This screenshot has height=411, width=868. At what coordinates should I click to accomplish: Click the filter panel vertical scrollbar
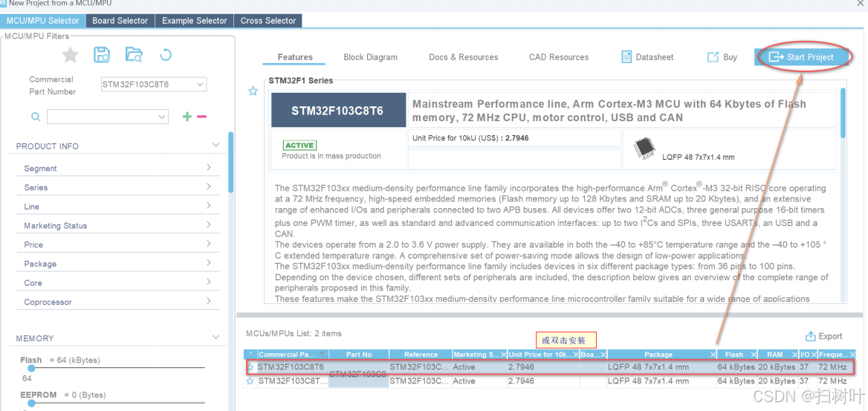(x=231, y=162)
